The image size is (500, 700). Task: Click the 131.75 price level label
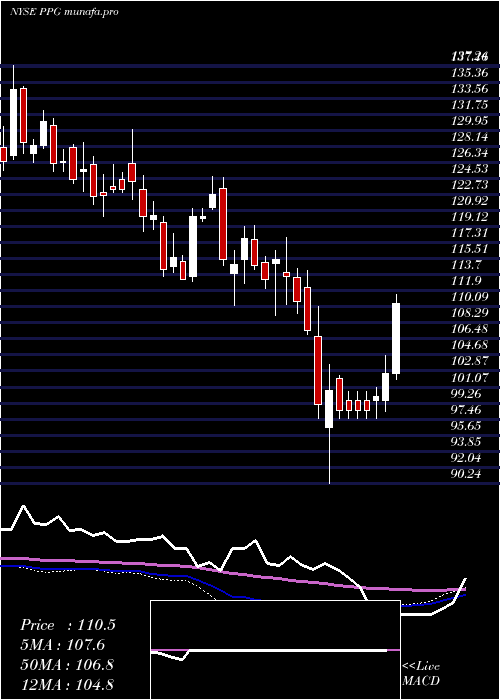(469, 104)
